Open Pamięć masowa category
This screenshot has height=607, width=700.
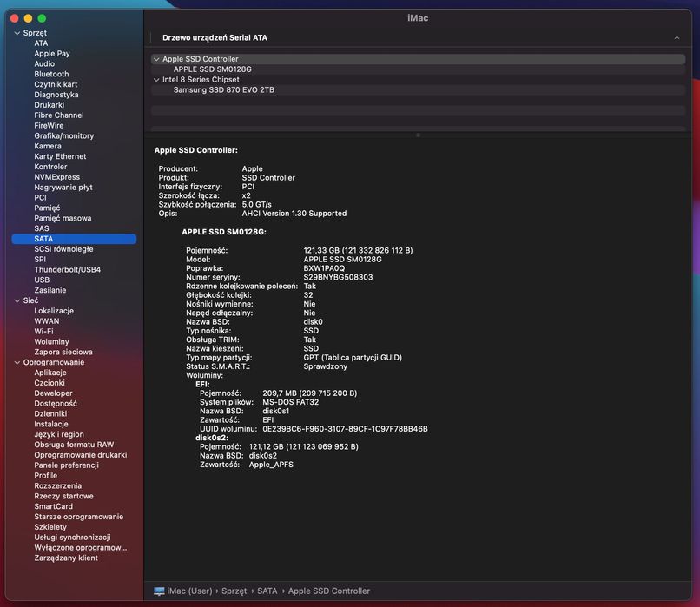63,218
